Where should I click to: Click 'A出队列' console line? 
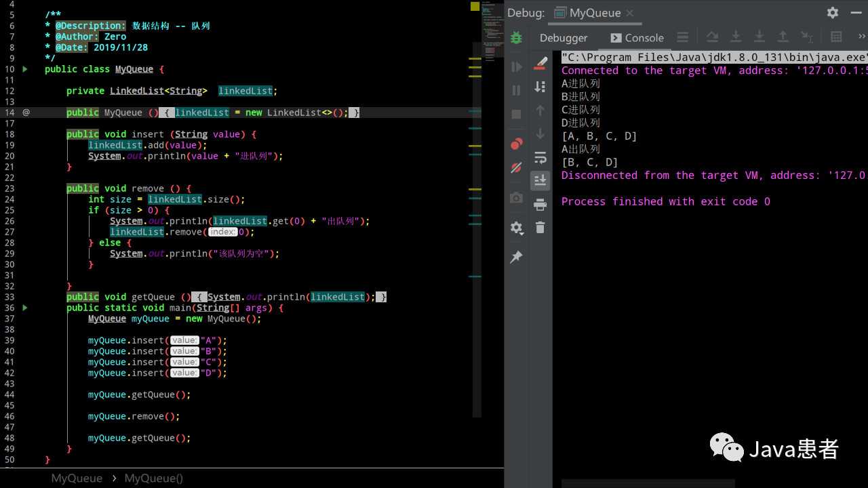point(580,149)
